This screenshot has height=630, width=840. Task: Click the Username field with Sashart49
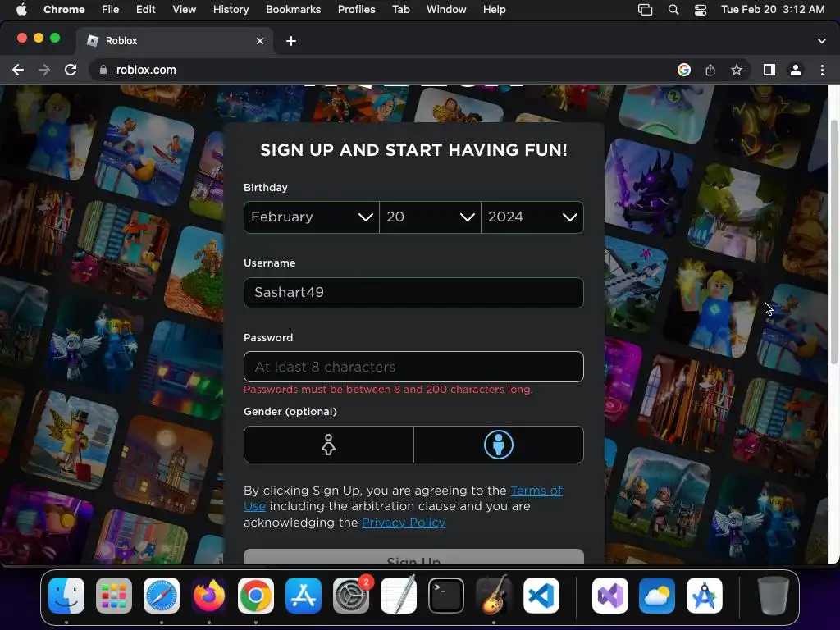point(413,293)
